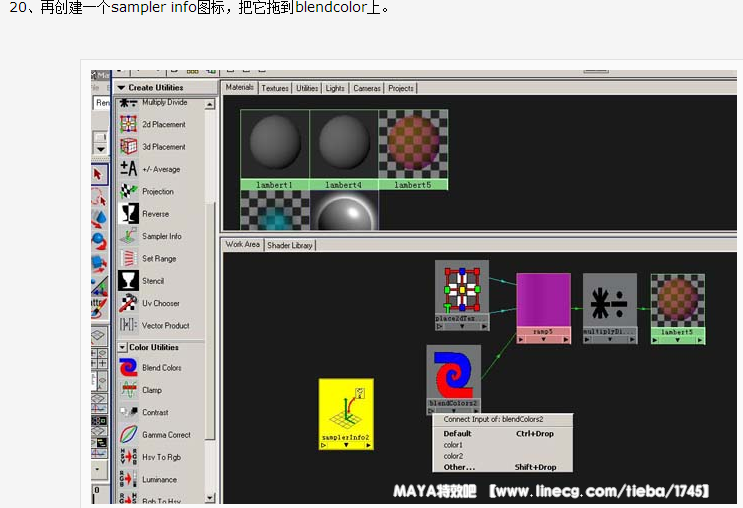Choose color1 in the connect input menu
Screen dimensions: 743x508
(454, 445)
